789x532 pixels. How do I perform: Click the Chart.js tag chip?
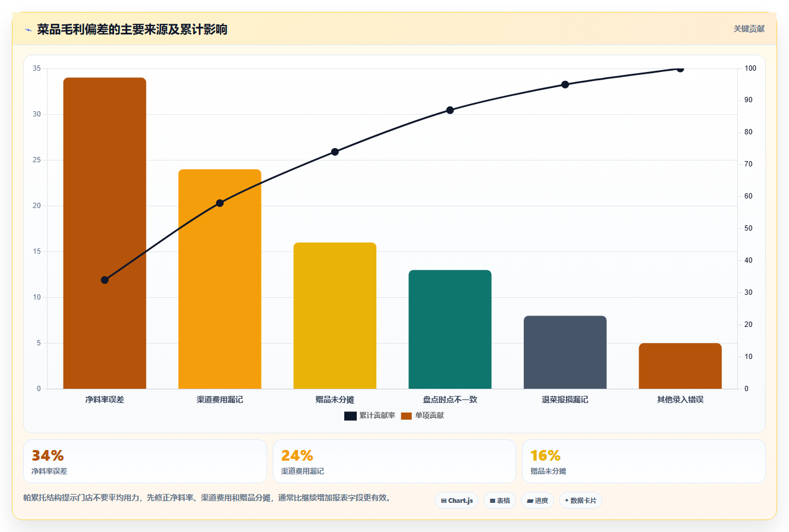click(x=457, y=500)
